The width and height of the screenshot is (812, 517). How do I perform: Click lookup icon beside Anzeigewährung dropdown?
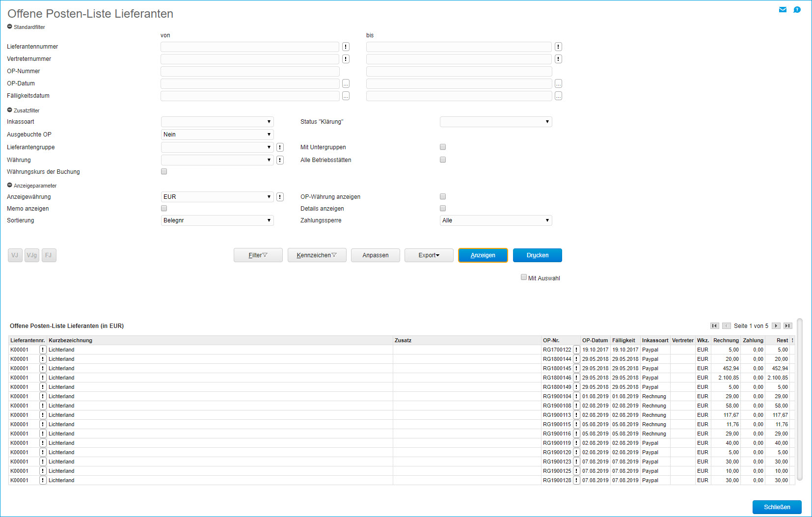click(x=280, y=197)
